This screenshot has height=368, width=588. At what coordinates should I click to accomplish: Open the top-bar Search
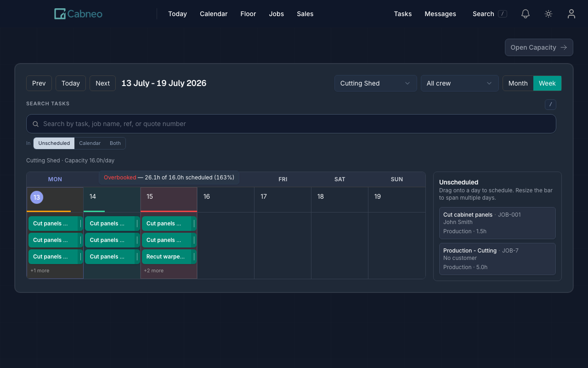pyautogui.click(x=490, y=14)
